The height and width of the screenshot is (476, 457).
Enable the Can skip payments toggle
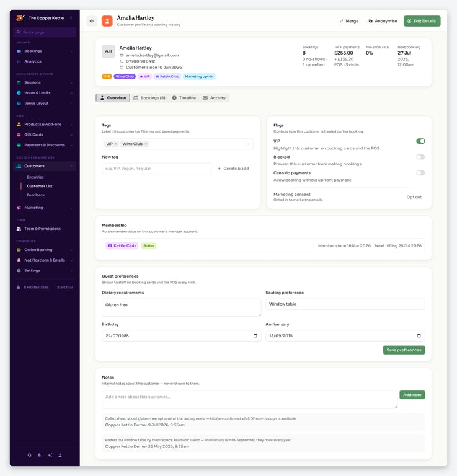coord(420,173)
